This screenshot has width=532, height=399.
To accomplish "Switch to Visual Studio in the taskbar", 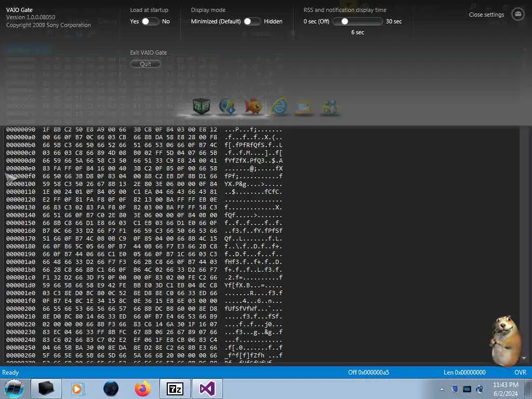I will [207, 389].
